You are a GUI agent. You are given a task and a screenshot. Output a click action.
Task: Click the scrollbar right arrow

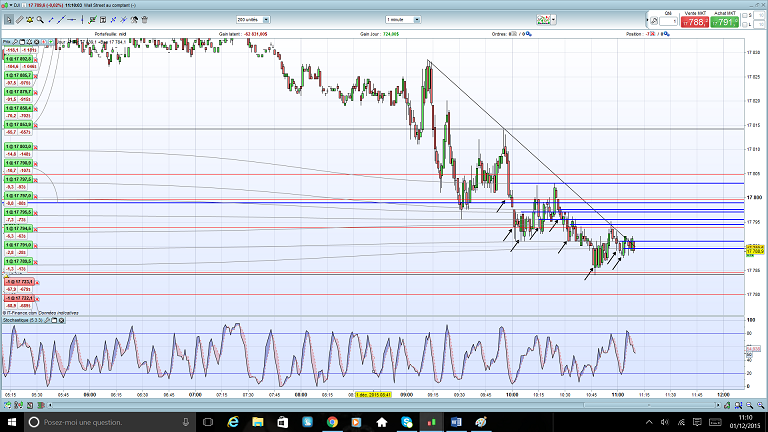coord(718,406)
